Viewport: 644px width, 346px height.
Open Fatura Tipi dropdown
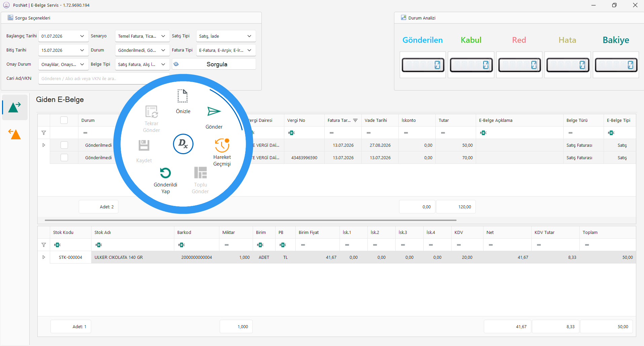coord(249,50)
